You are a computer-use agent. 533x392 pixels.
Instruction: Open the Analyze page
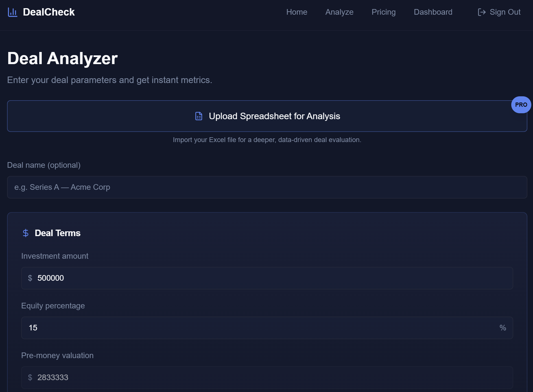[x=339, y=12]
